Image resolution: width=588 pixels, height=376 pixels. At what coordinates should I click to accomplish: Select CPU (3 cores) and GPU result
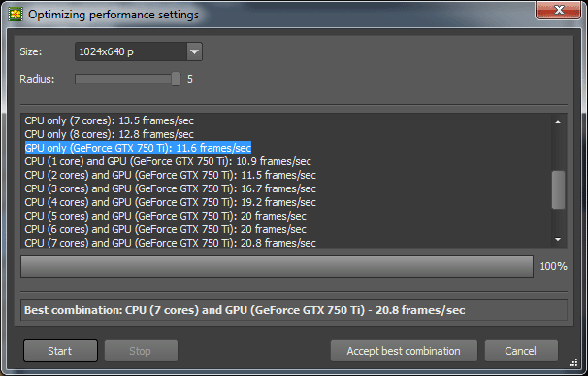tap(170, 188)
